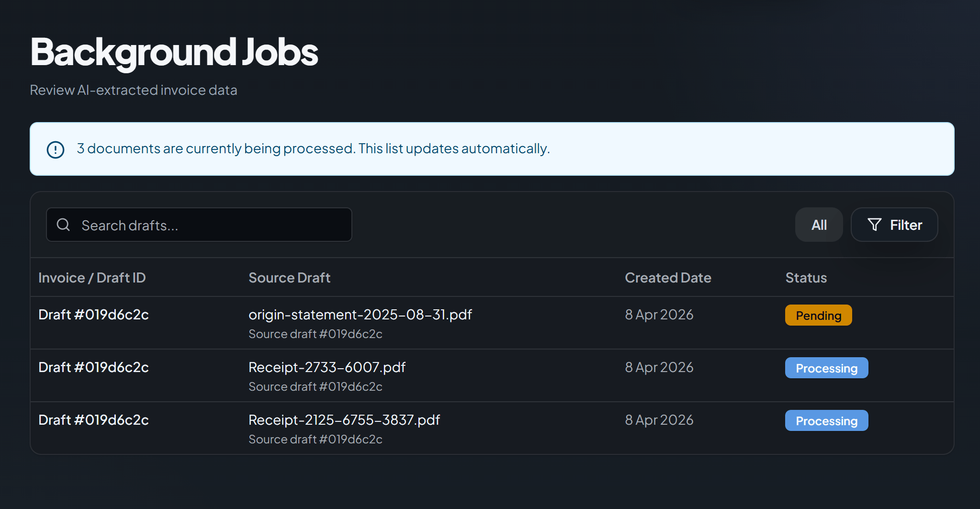Toggle the Filter options panel
This screenshot has height=509, width=980.
point(894,225)
